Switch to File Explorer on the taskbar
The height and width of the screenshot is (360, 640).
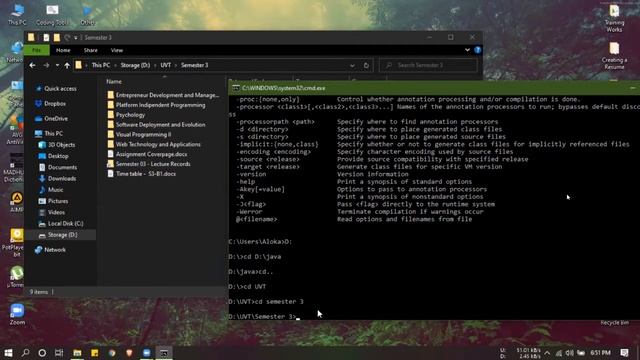(77, 353)
